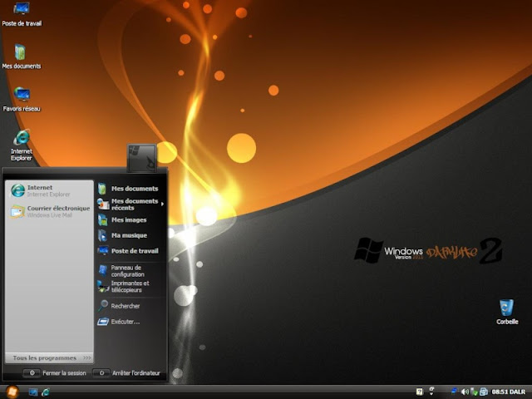Click the orange Start orb on taskbar
Viewport: 532px width, 399px height.
[12, 392]
